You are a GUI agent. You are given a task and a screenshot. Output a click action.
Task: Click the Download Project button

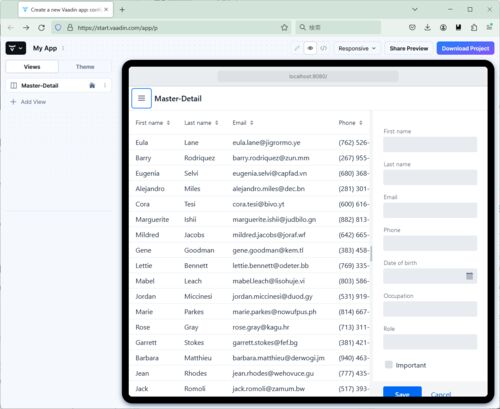coord(465,48)
